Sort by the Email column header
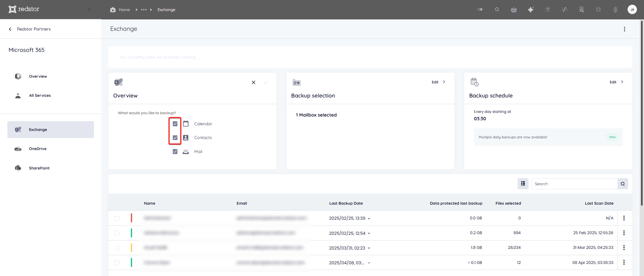This screenshot has height=276, width=644. (242, 203)
